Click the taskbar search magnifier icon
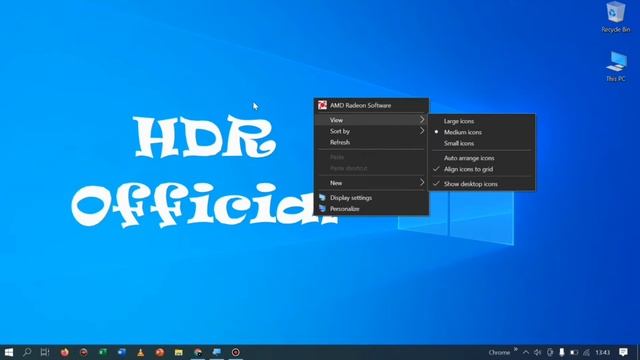Viewport: 640px width, 360px height. pyautogui.click(x=27, y=352)
